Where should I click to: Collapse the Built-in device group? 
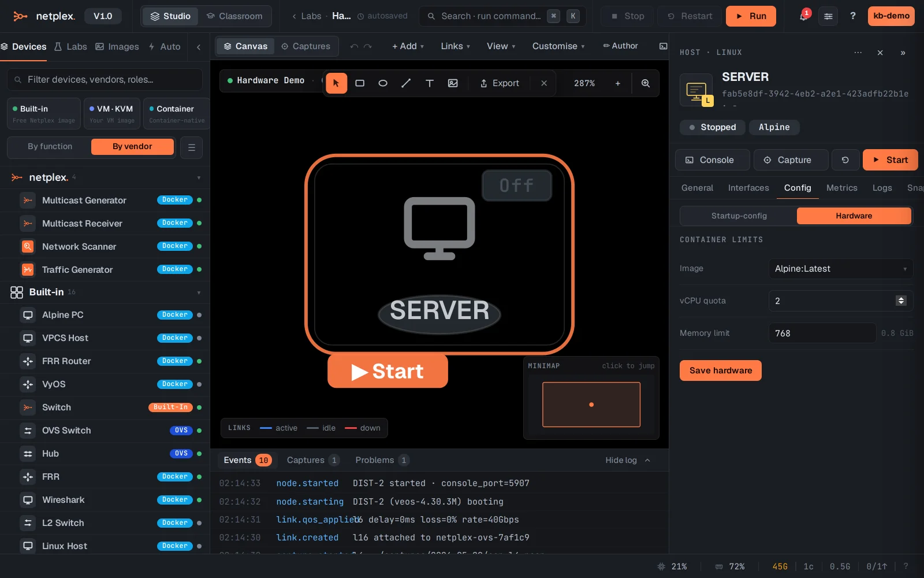tap(199, 293)
